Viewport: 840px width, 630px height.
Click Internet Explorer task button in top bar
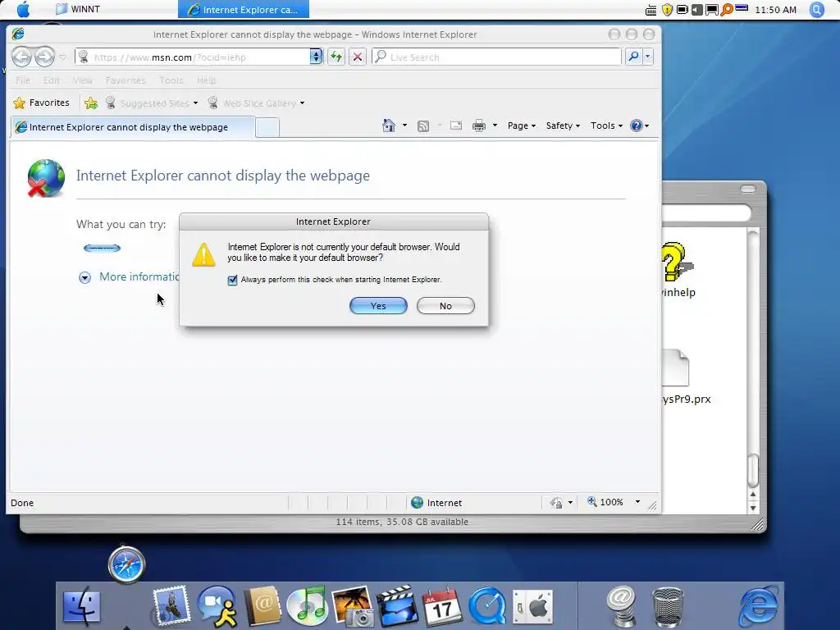tap(244, 9)
